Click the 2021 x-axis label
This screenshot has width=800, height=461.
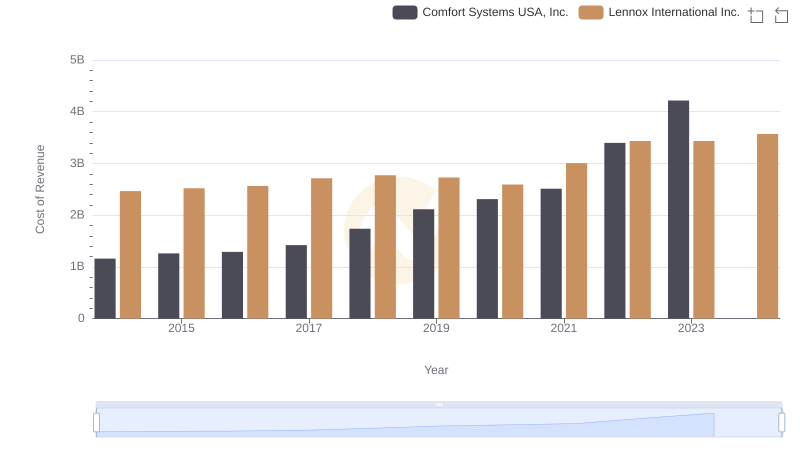[563, 328]
